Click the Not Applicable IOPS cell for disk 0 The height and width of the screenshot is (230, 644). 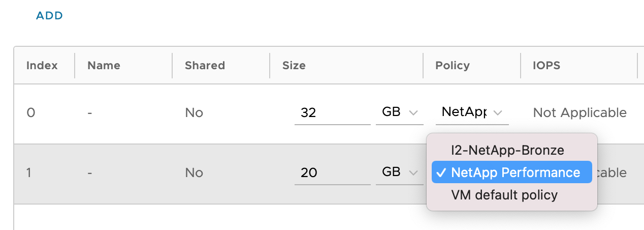579,113
